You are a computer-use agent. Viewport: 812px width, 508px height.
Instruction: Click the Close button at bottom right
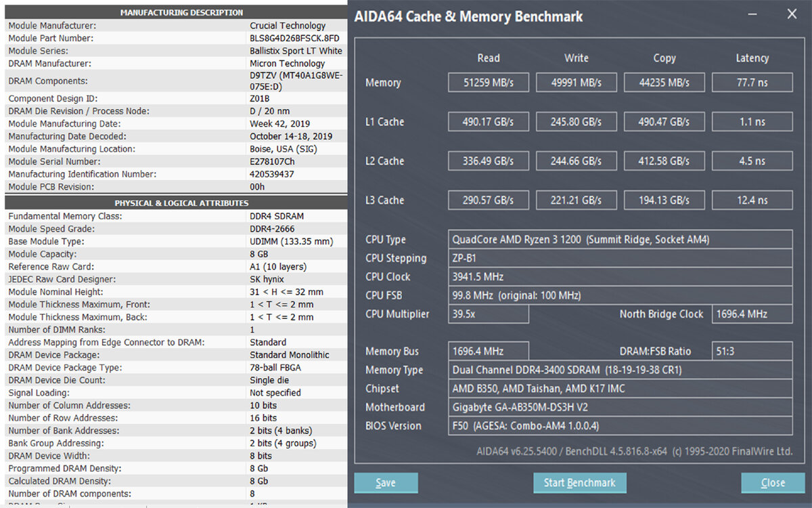(773, 482)
